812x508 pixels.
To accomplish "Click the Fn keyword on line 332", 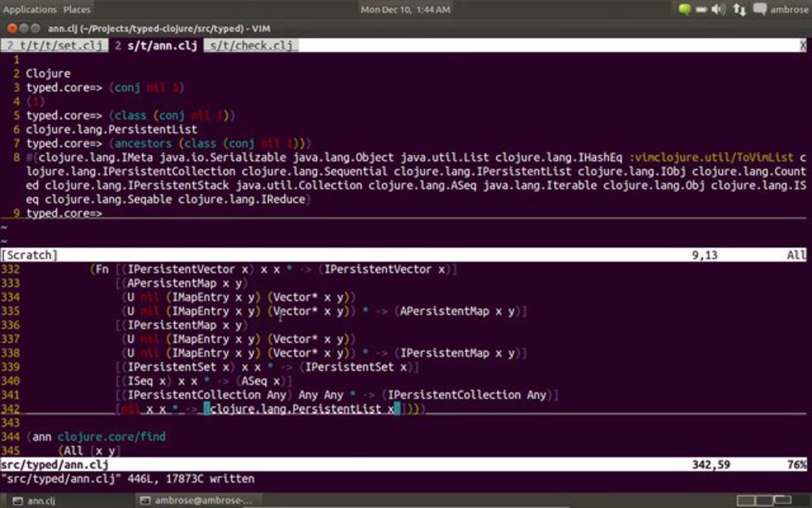I will (x=102, y=269).
